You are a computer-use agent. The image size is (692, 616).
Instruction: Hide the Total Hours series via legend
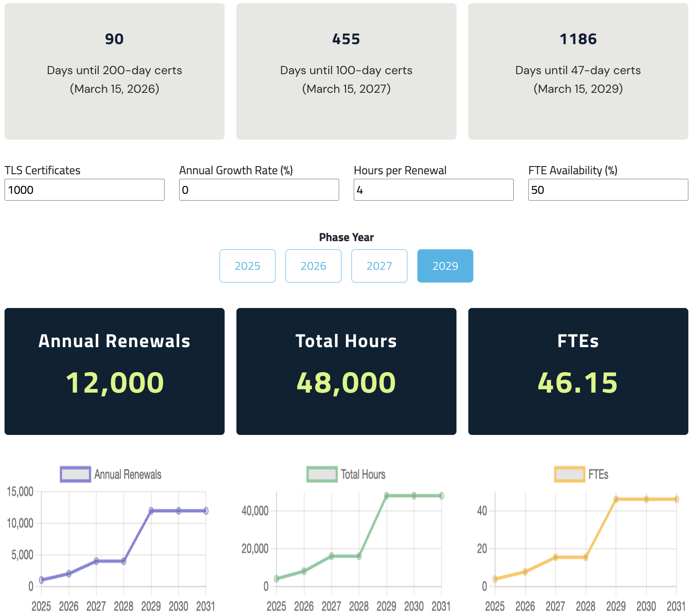[346, 475]
